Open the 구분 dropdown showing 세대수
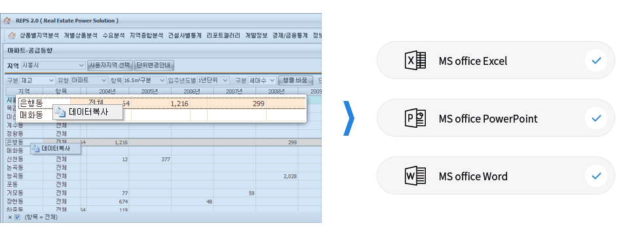 point(262,80)
